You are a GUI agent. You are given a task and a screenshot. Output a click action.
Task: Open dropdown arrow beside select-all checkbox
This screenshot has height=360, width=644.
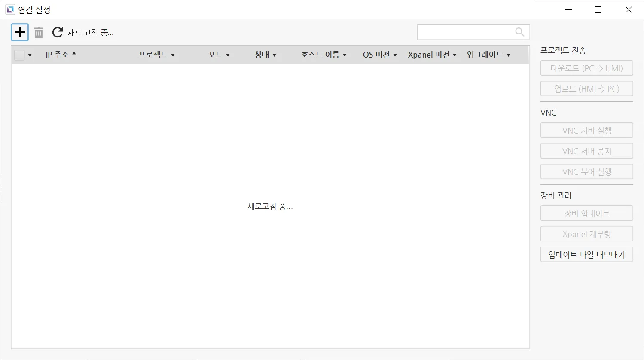30,55
